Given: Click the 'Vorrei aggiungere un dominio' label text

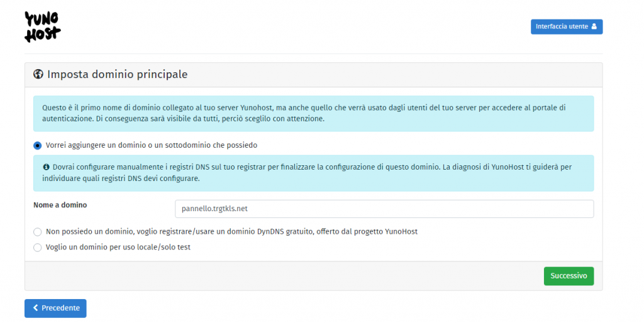Looking at the screenshot, I should tap(152, 145).
